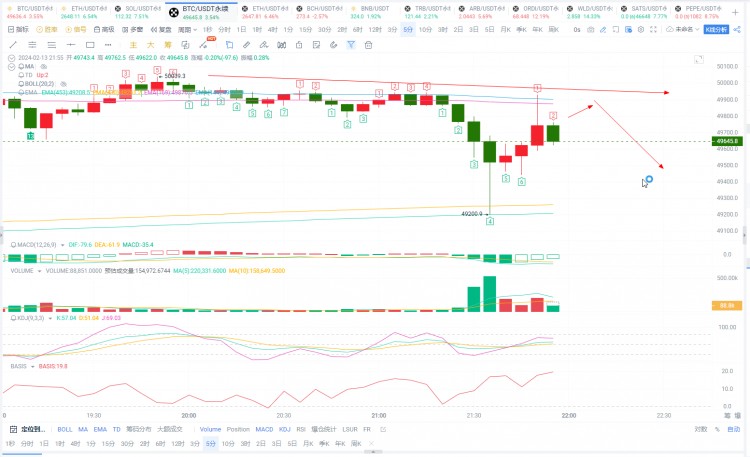
Task: Expand the KDJ(9,3,3) panel dropdown arrow
Action: 50,318
